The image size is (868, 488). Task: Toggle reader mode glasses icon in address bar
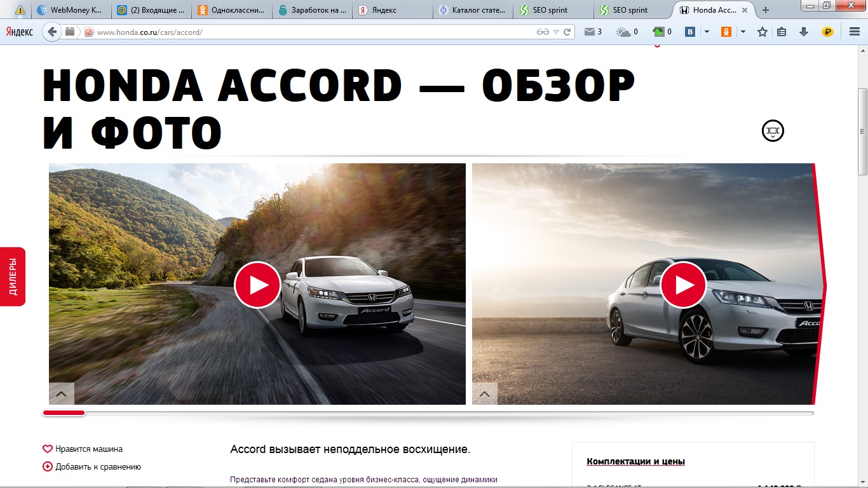click(x=543, y=32)
